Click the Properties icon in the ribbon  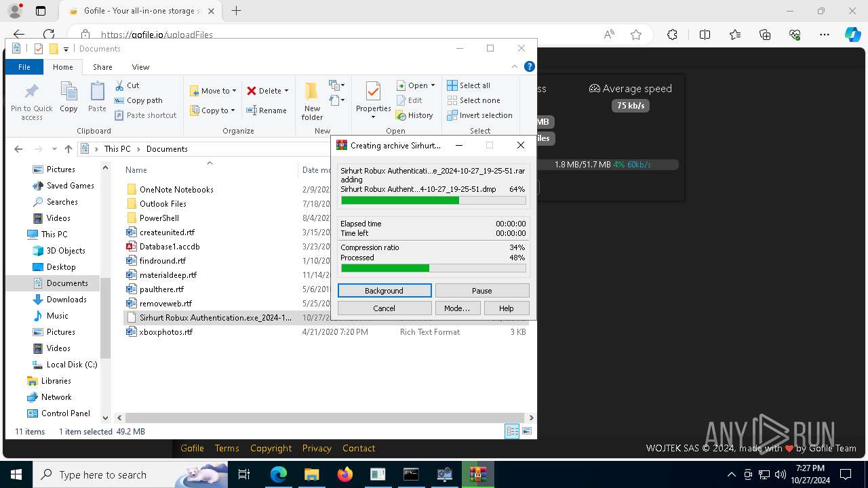(x=373, y=91)
